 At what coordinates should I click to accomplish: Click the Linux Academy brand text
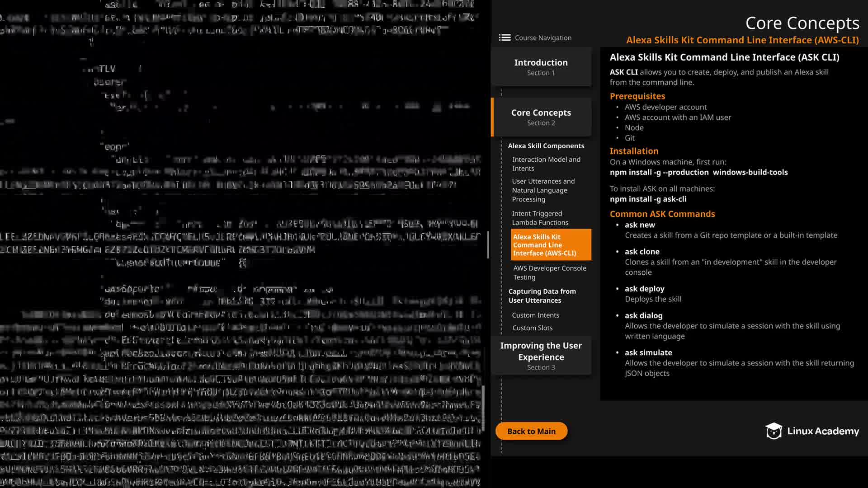pyautogui.click(x=823, y=431)
